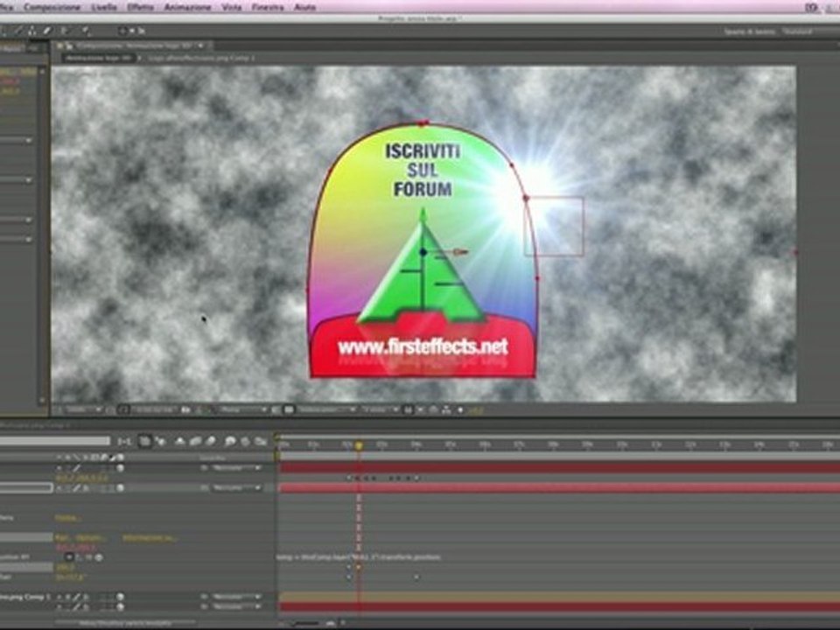Open the Animazione menu

(187, 8)
